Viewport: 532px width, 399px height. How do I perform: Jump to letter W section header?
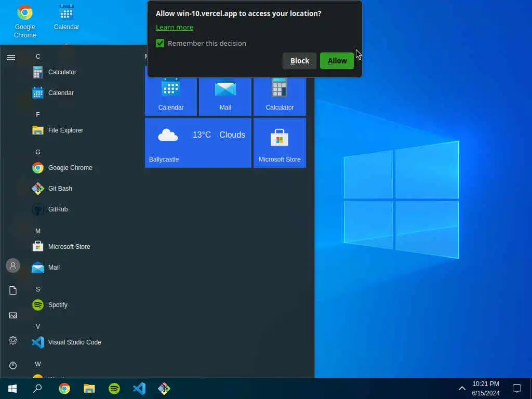[37, 364]
